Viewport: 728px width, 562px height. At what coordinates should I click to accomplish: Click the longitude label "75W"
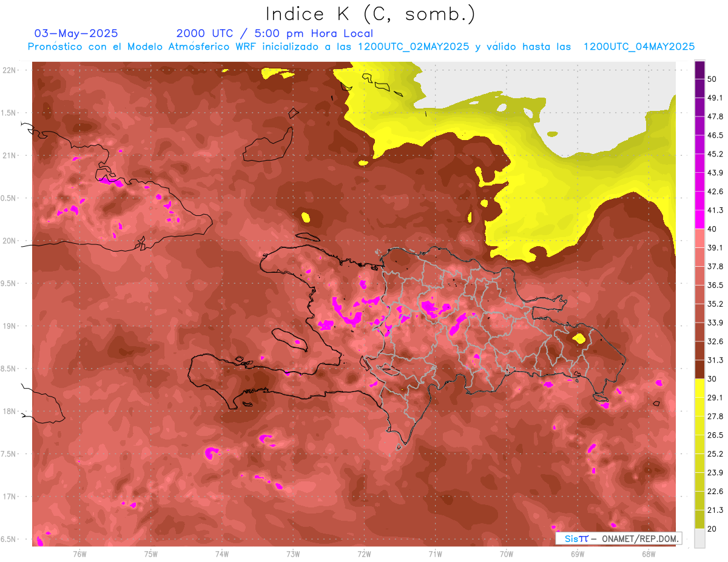click(x=151, y=554)
